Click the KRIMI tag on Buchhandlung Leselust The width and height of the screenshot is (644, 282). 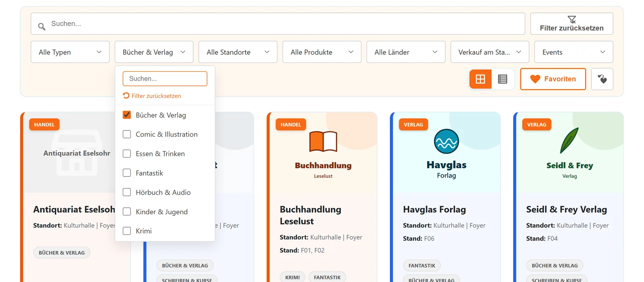292,277
